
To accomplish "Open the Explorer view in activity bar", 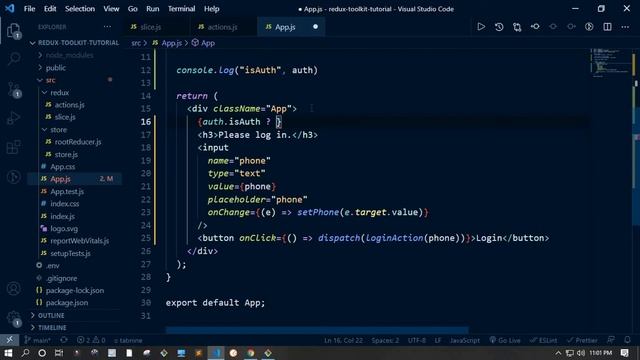I will coord(13,30).
